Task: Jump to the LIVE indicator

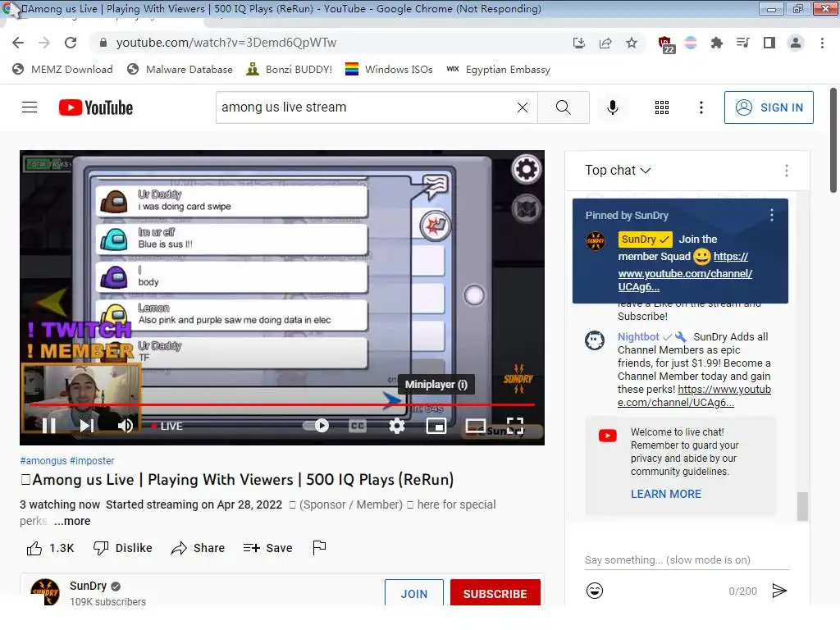Action: pyautogui.click(x=167, y=426)
